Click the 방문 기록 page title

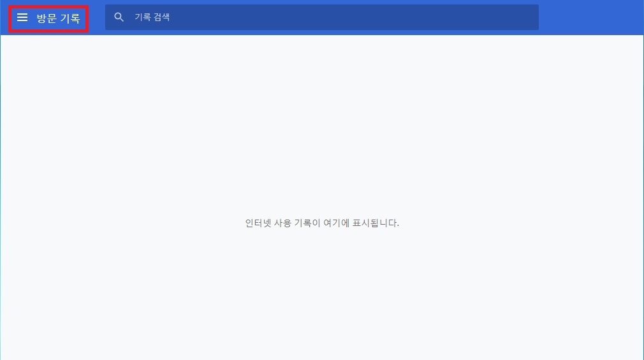coord(58,18)
